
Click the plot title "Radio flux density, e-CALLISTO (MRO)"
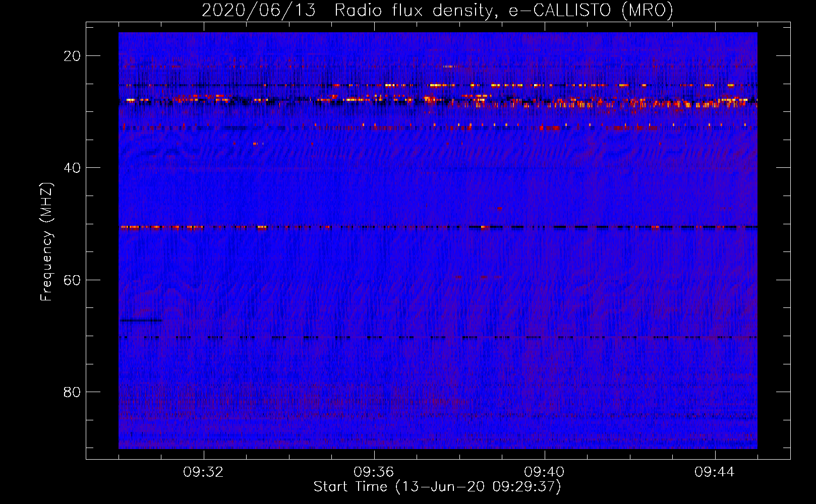click(x=504, y=10)
